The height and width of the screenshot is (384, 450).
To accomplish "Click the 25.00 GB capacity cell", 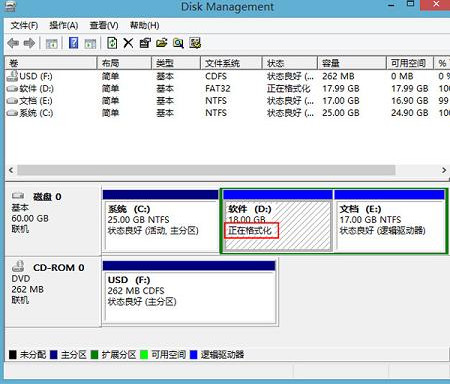I will [x=341, y=113].
